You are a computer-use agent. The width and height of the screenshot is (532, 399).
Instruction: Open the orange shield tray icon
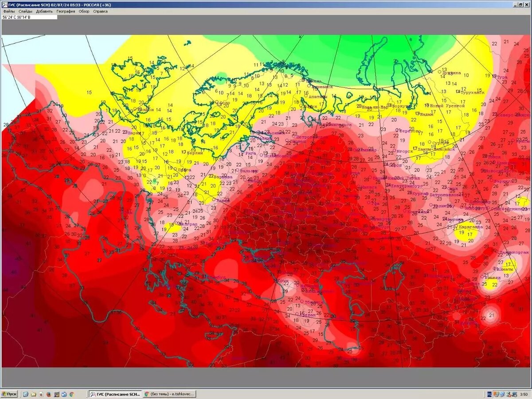point(496,394)
